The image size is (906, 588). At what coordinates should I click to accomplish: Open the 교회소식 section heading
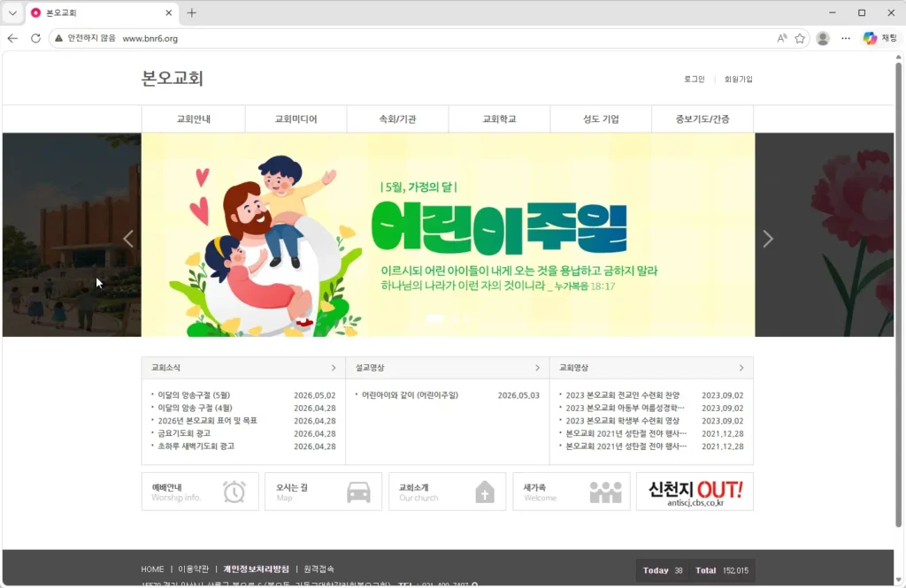coord(165,368)
